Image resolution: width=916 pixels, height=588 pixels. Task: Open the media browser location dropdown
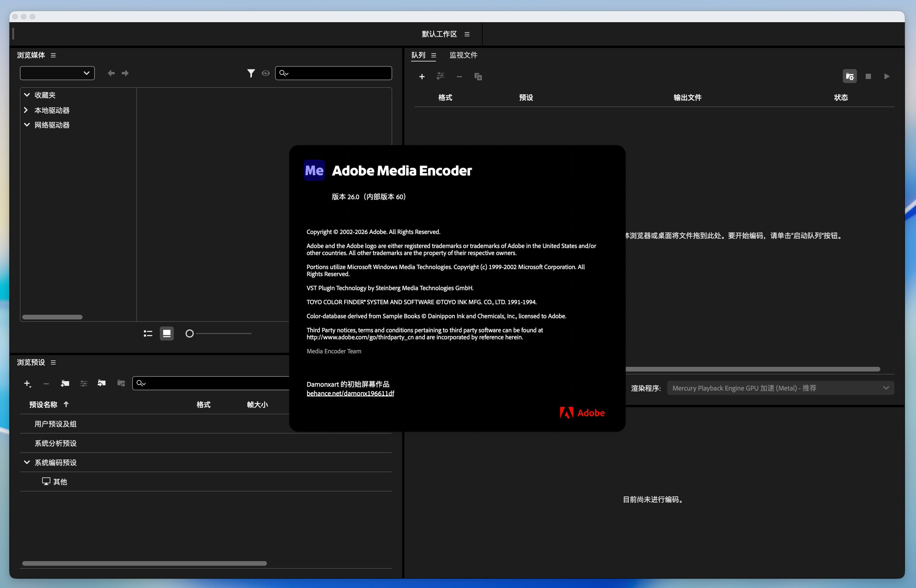[57, 73]
